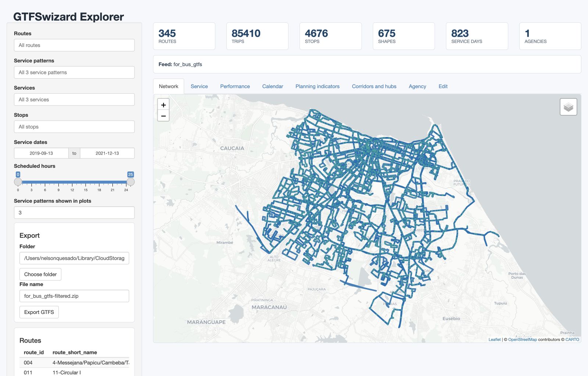
Task: Click the service end date 2021-12-13 field
Action: [x=107, y=153]
